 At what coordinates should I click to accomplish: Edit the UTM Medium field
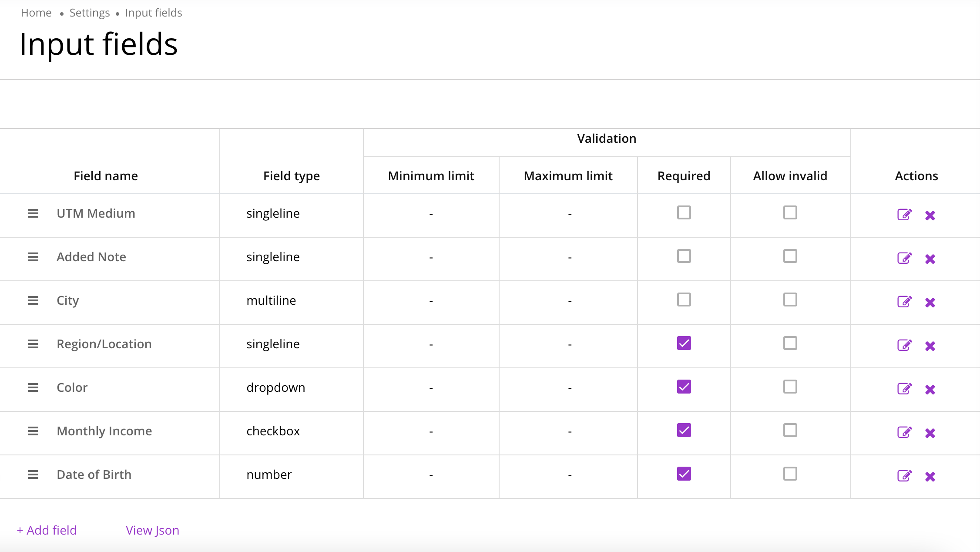pos(904,215)
